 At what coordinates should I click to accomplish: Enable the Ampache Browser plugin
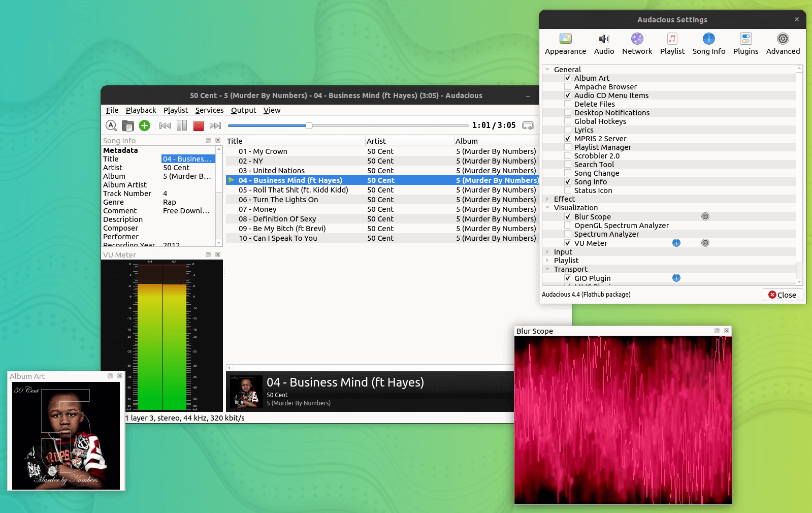coord(568,87)
